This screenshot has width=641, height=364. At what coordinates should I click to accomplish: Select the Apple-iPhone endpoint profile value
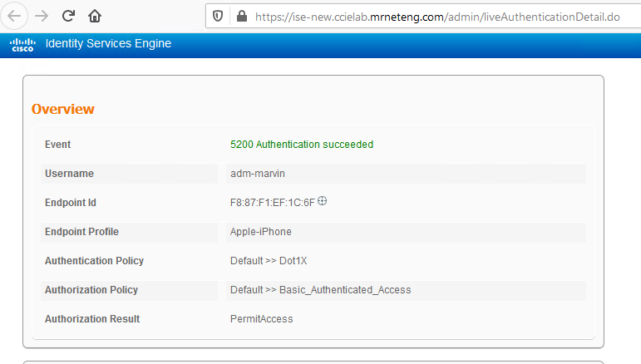pyautogui.click(x=261, y=232)
